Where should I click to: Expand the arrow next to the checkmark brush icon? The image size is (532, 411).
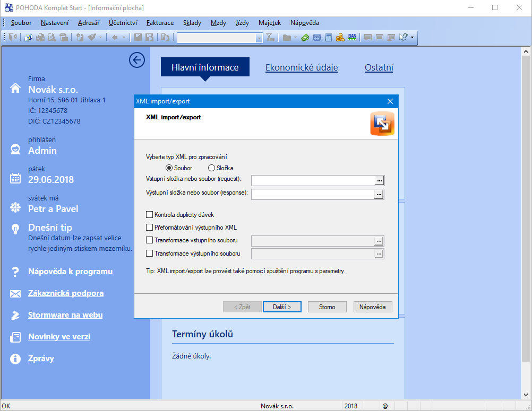tap(100, 37)
